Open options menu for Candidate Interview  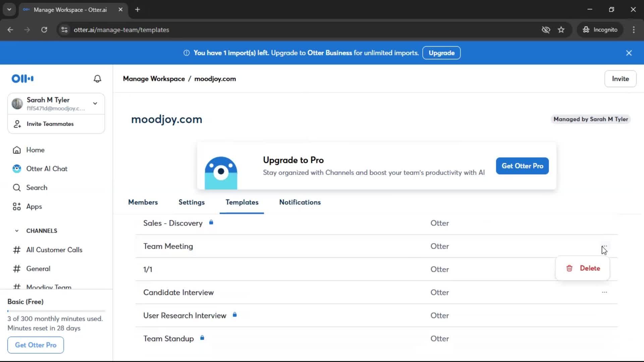click(604, 292)
